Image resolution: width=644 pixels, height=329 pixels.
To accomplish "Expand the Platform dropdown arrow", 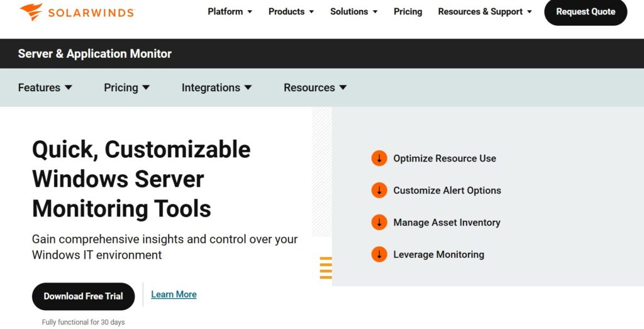I will tap(250, 12).
